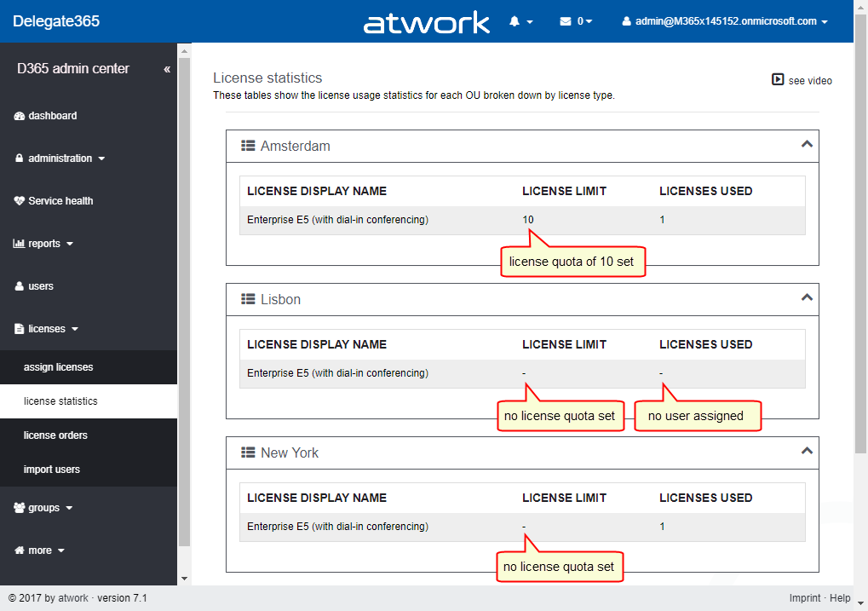
Task: Collapse the New York panel chevron
Action: coord(807,451)
